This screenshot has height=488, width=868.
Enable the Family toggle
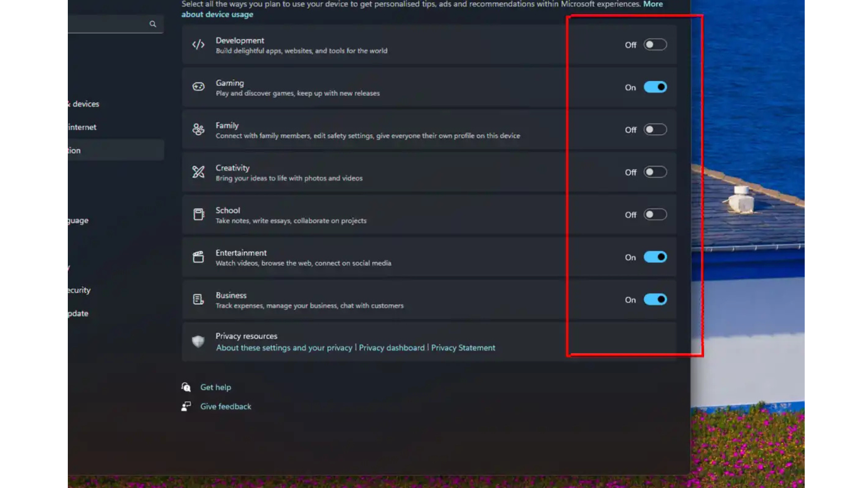[x=655, y=130]
